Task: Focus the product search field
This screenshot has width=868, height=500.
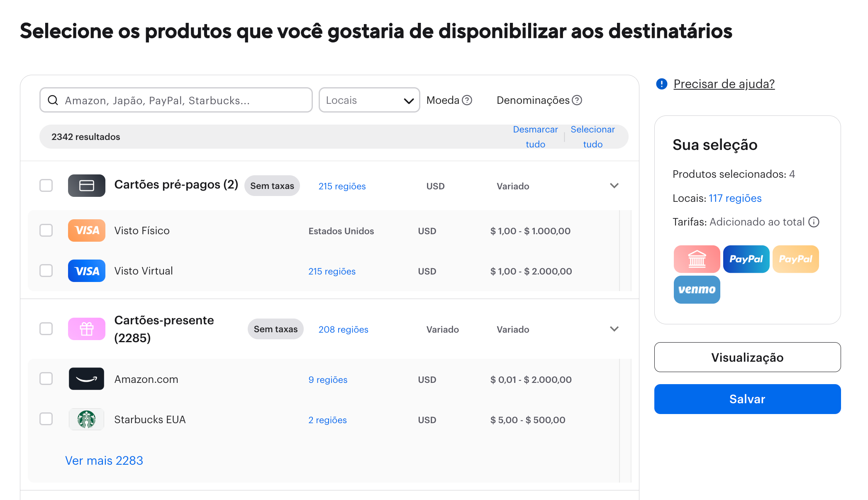Action: pyautogui.click(x=183, y=100)
